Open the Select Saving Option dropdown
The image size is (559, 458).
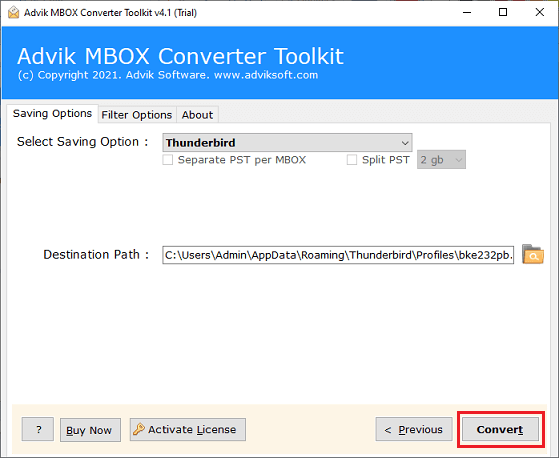pyautogui.click(x=287, y=143)
